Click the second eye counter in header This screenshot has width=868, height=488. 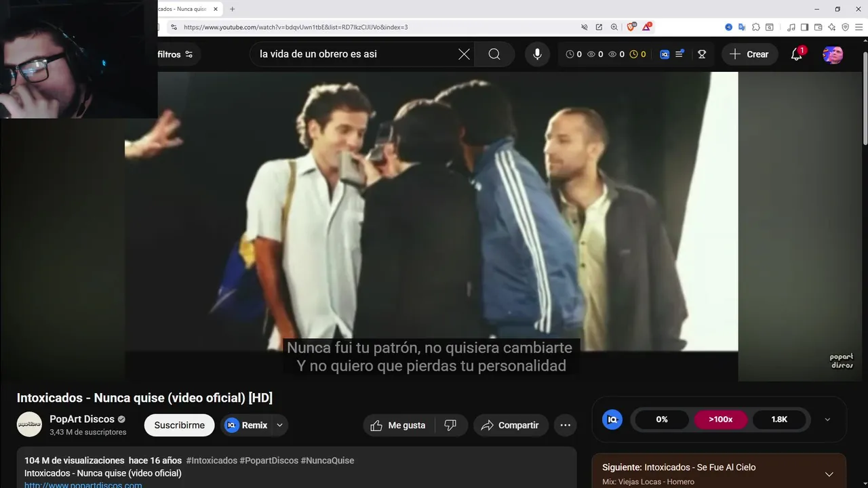[616, 54]
